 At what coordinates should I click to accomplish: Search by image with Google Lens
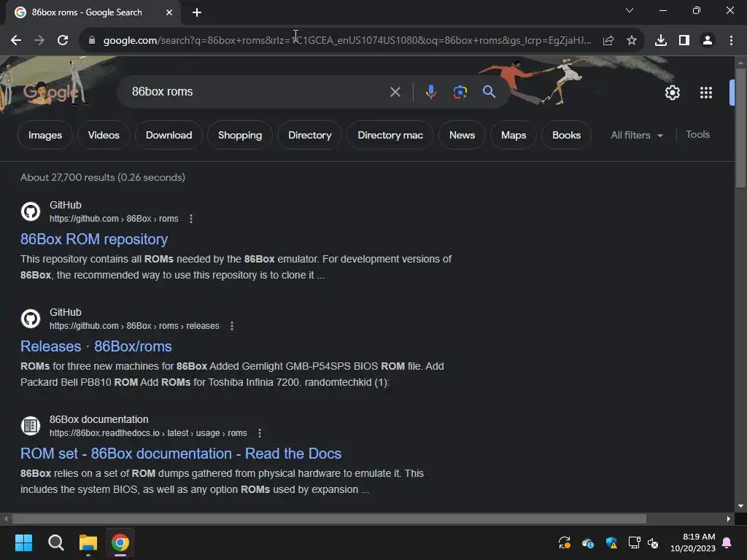click(x=460, y=91)
